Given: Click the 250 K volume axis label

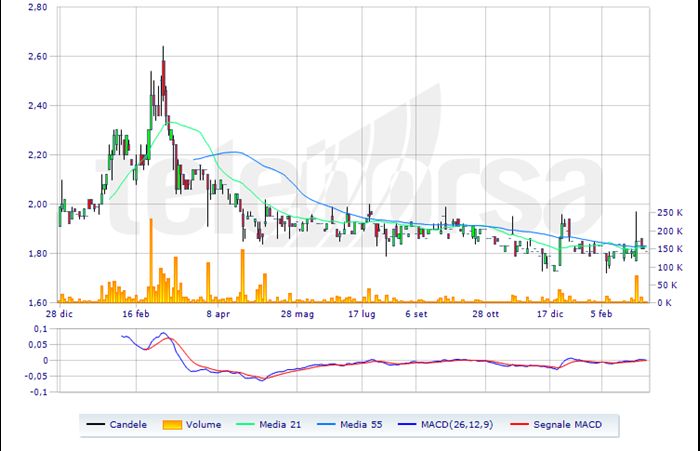Looking at the screenshot, I should coord(668,212).
